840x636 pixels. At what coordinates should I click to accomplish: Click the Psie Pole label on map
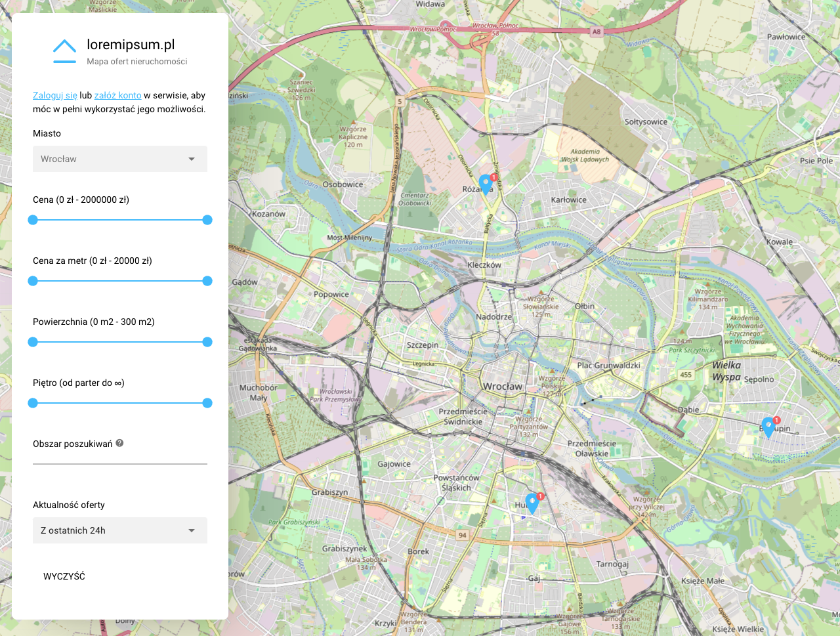[x=816, y=161]
